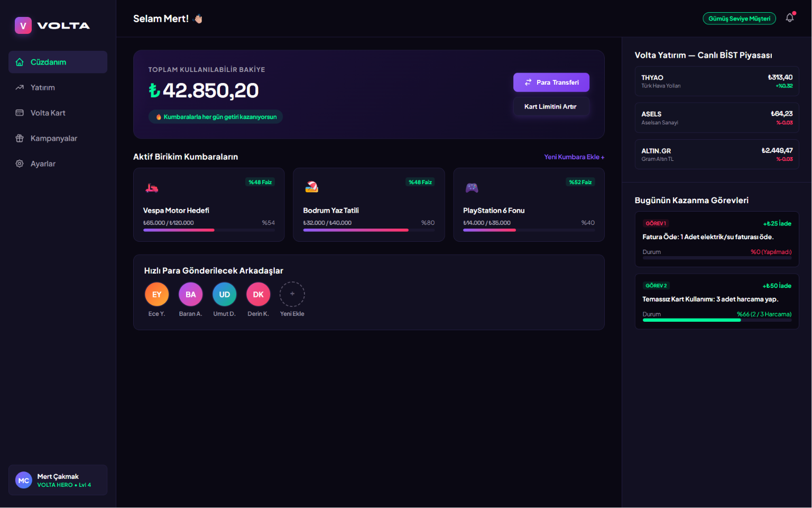This screenshot has width=812, height=508.
Task: Click the gift icon beside Kampanyalar
Action: [20, 138]
